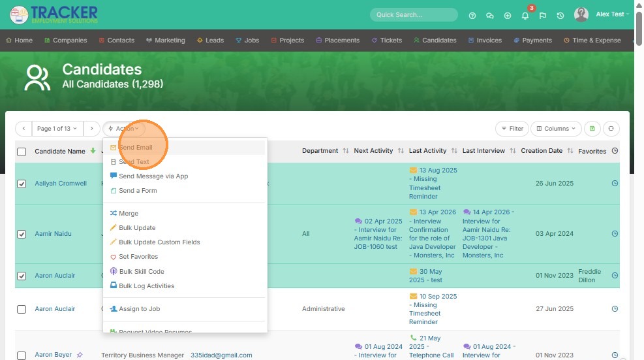Open the flag icon in top bar

(543, 16)
